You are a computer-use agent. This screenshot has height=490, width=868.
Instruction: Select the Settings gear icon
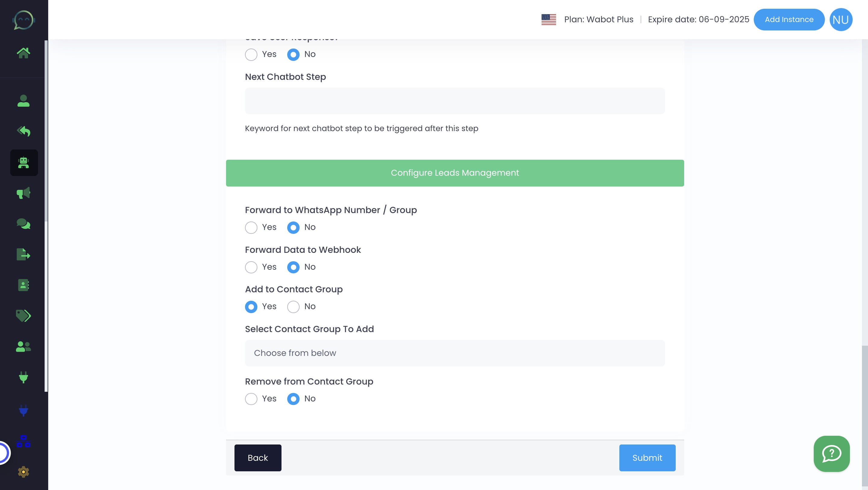[x=24, y=472]
